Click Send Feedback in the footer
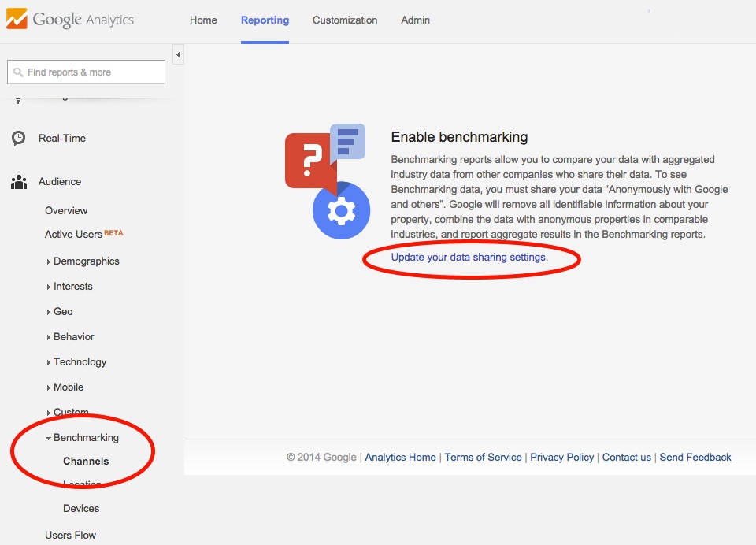756x545 pixels. point(695,457)
